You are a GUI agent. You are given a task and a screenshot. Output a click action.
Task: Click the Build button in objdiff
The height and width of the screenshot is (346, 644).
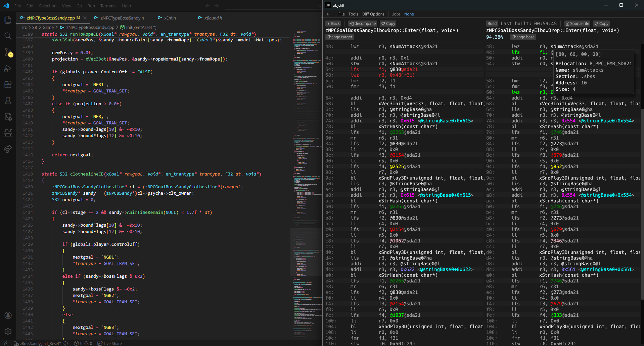pyautogui.click(x=492, y=24)
